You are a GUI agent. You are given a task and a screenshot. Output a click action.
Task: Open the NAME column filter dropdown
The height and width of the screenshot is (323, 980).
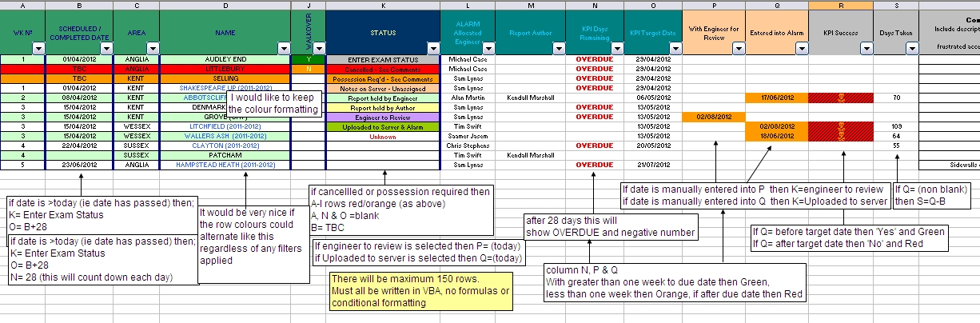click(285, 49)
